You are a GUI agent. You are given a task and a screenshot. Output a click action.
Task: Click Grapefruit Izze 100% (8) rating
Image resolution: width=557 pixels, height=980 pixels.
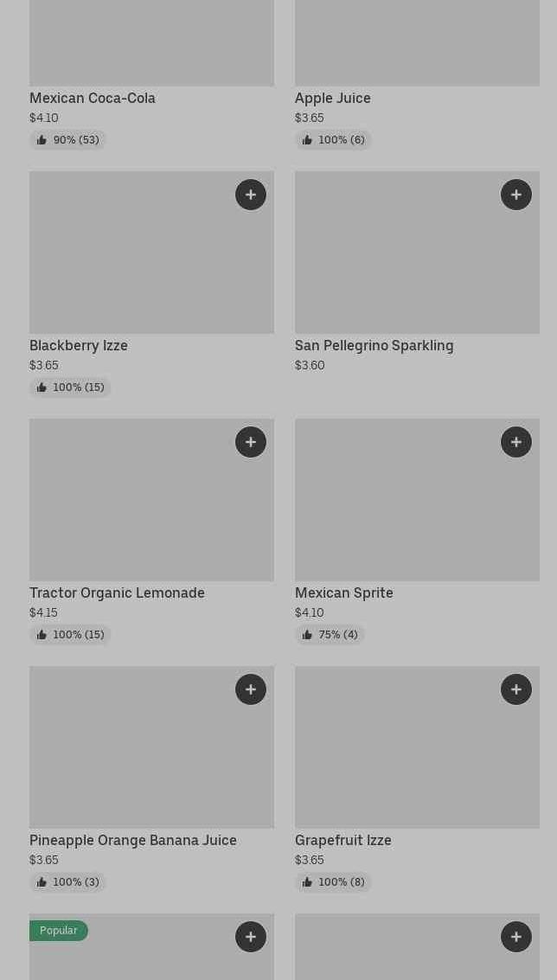pyautogui.click(x=333, y=882)
